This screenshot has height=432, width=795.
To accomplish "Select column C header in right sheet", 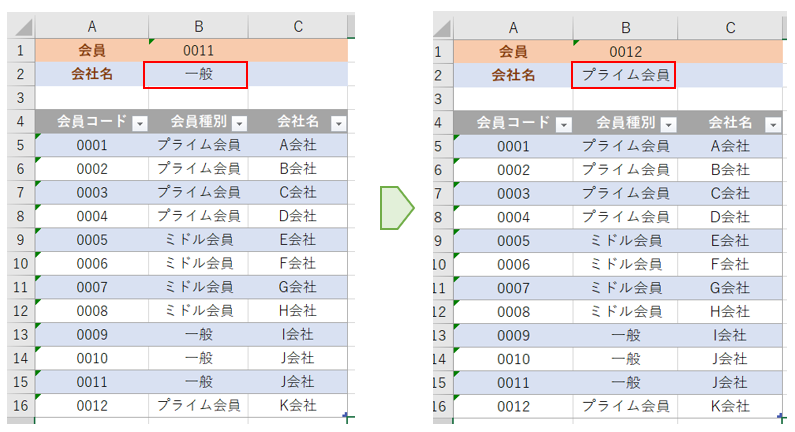I will coord(730,27).
